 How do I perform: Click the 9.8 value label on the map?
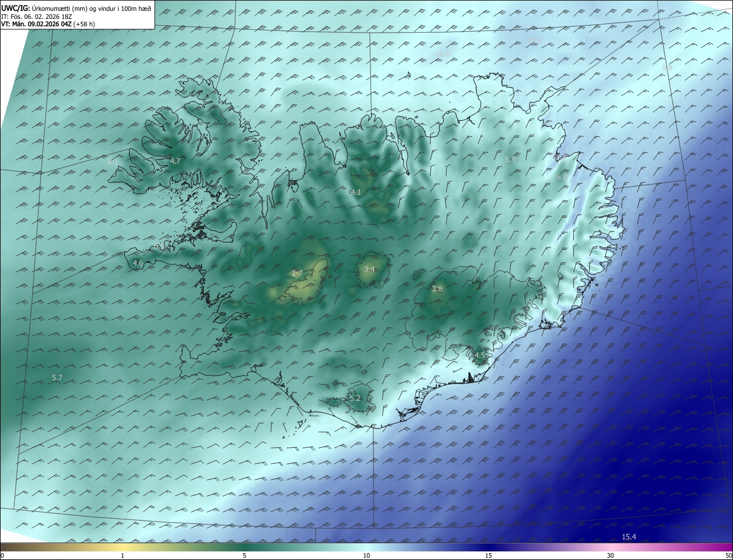pos(667,68)
